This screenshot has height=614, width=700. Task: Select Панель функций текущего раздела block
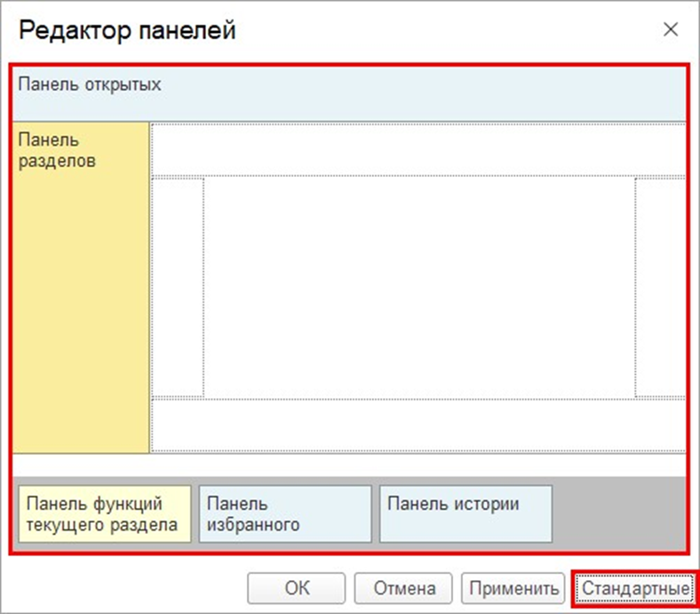[105, 514]
